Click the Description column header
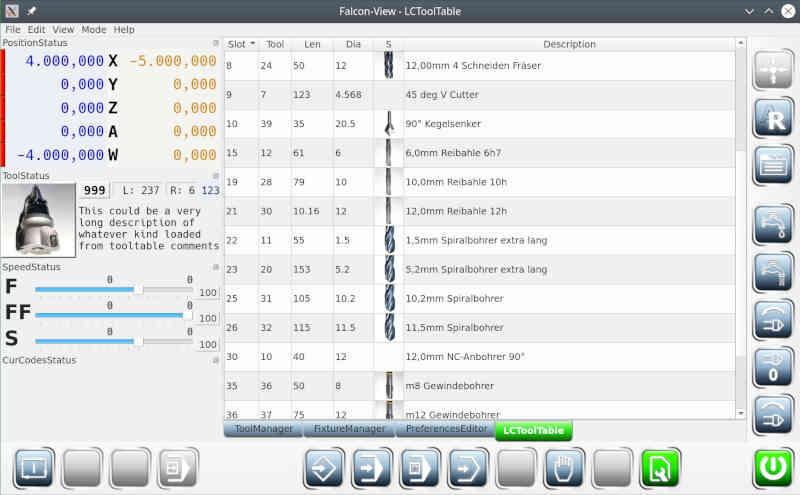 [x=569, y=44]
